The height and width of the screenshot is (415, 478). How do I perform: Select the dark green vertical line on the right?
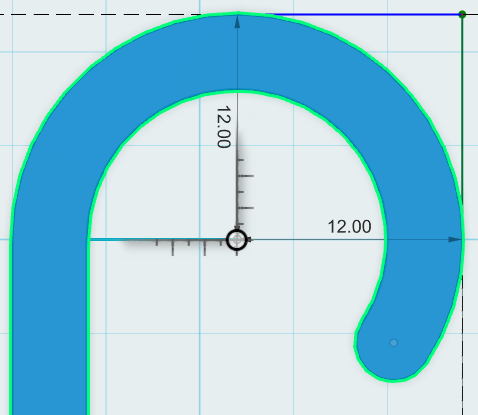coord(462,110)
